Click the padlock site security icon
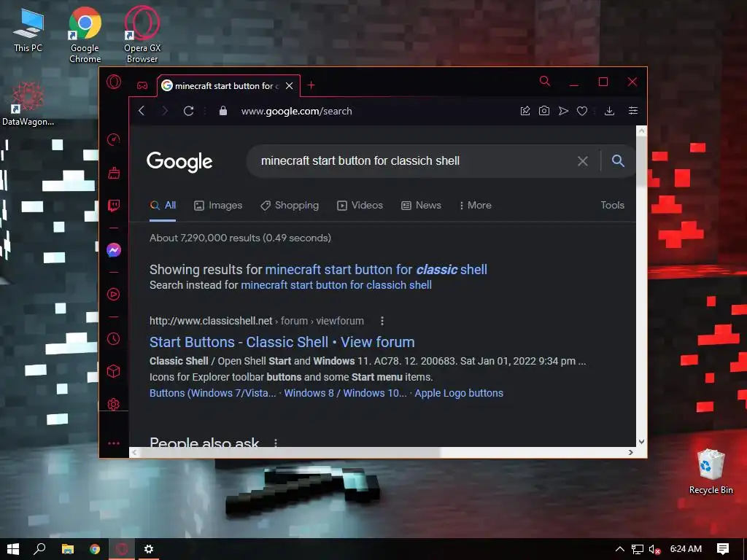Viewport: 747px width, 560px height. (223, 111)
